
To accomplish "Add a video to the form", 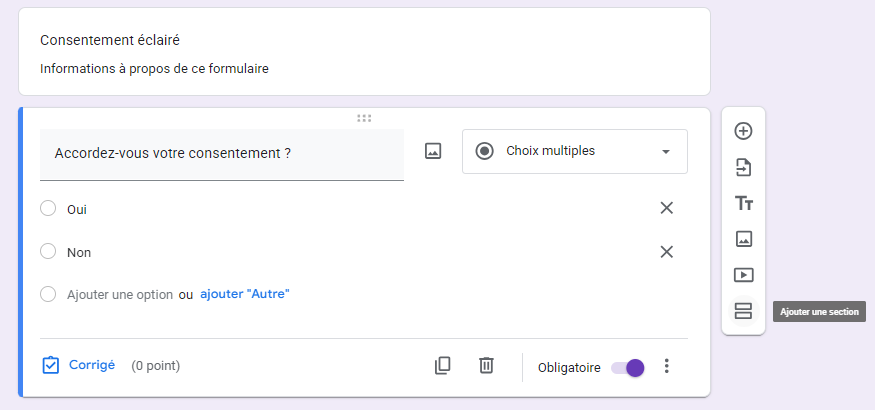I will click(x=743, y=275).
